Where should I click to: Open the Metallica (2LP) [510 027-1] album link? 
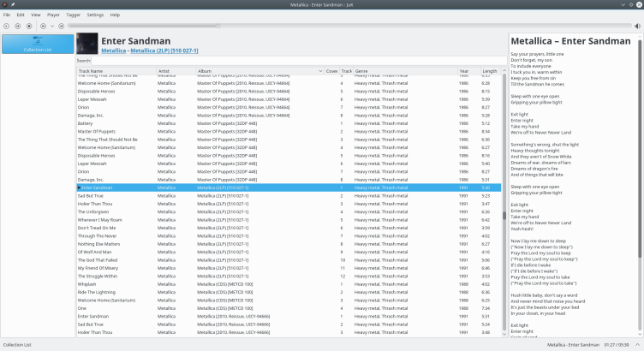[x=164, y=51]
